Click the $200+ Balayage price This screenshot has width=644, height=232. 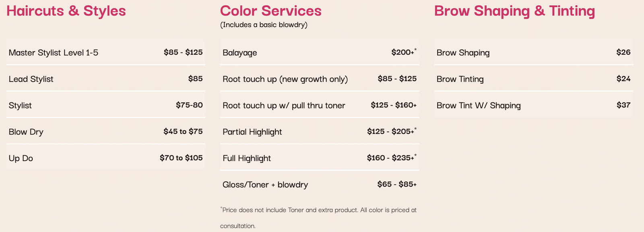(404, 52)
